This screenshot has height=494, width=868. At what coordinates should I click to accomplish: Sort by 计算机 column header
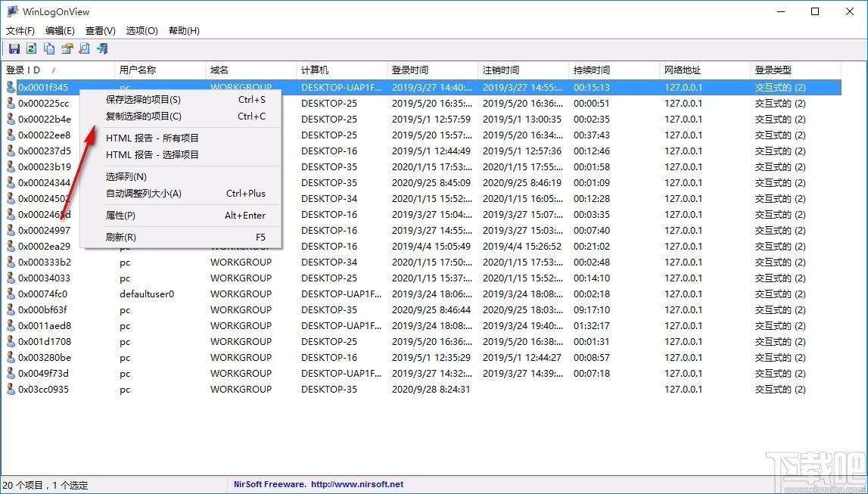(x=341, y=70)
